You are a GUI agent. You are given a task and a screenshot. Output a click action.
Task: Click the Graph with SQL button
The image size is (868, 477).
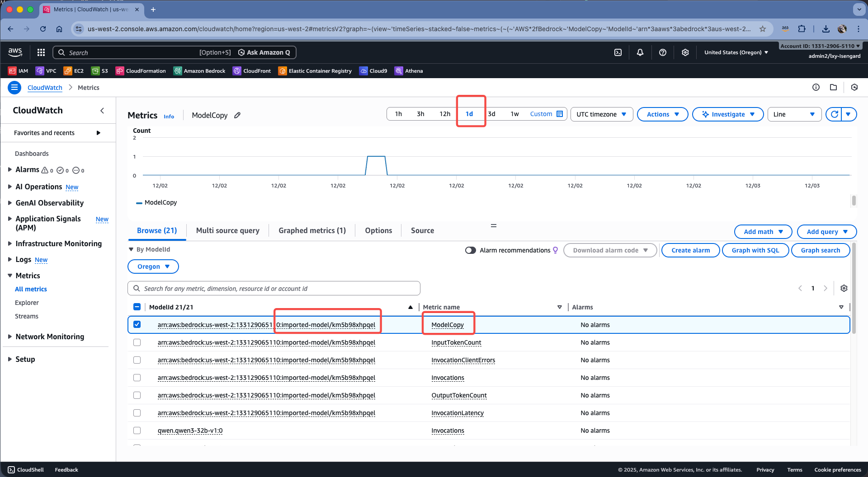click(x=755, y=250)
